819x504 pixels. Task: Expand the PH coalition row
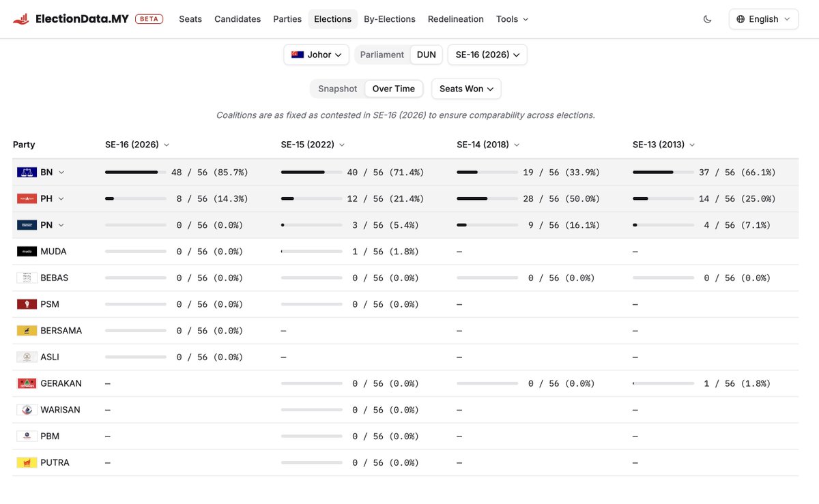(61, 198)
